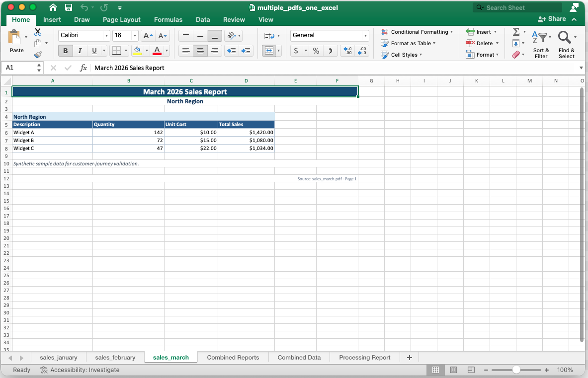
Task: Switch to the sales_january sheet
Action: (59, 358)
